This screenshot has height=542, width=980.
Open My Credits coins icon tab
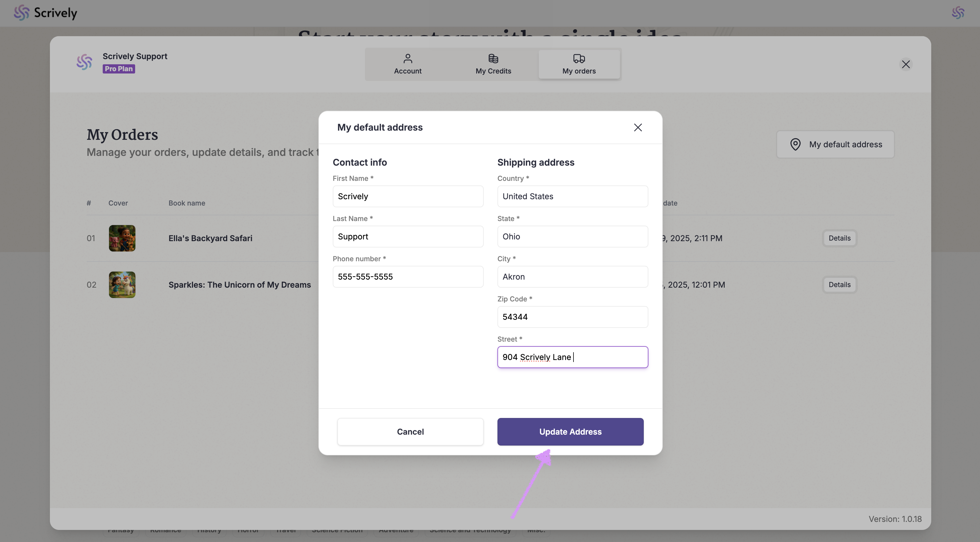click(493, 64)
